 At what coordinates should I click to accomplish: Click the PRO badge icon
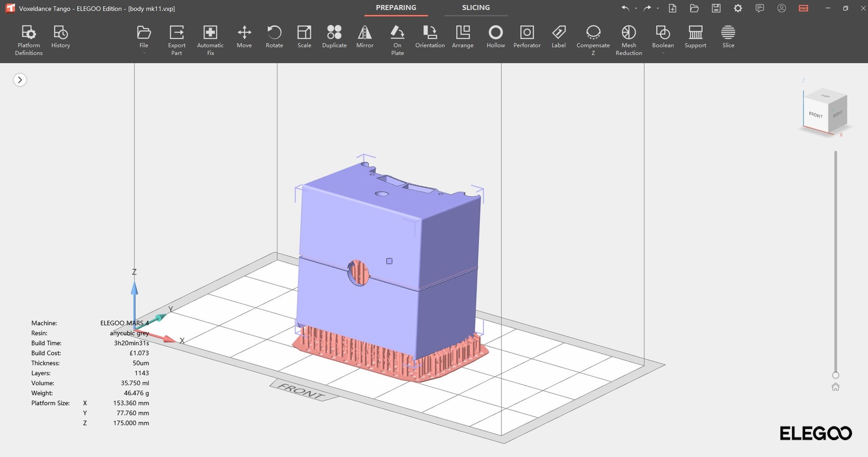(804, 8)
